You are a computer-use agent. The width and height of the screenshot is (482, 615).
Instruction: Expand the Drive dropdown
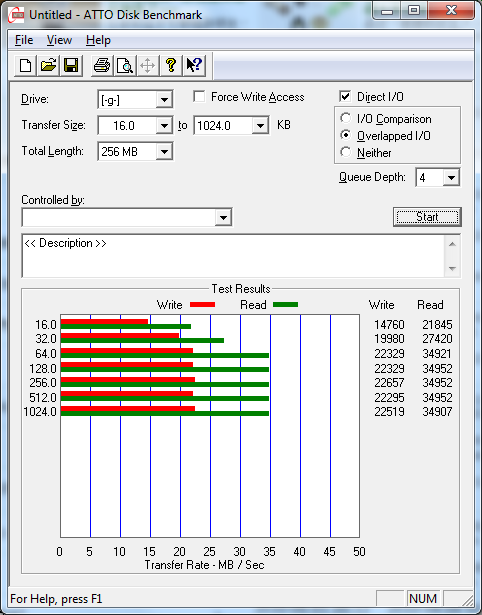[164, 100]
